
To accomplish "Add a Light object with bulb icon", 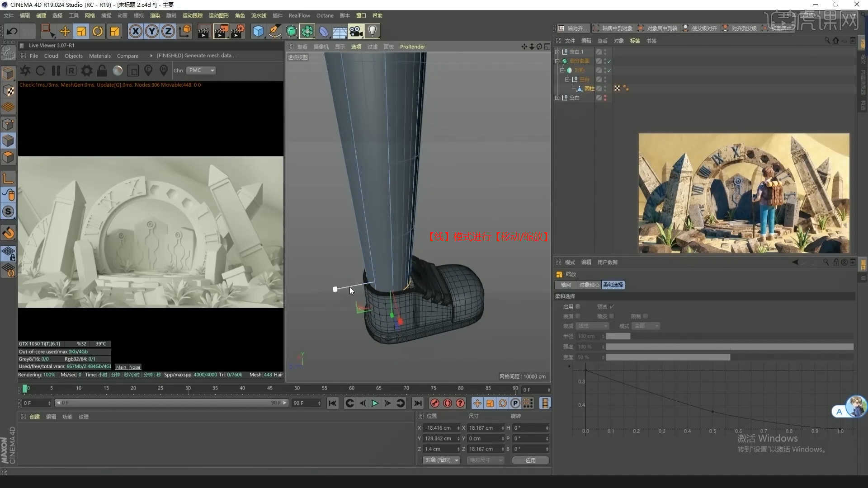I will [x=372, y=31].
